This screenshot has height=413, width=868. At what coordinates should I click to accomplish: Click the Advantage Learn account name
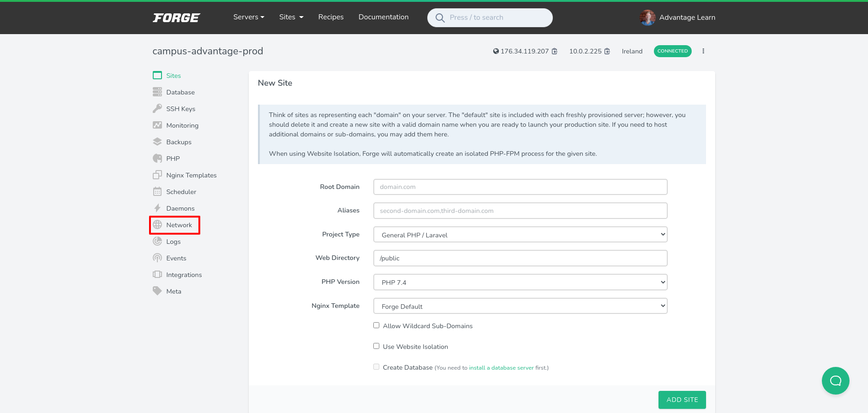pyautogui.click(x=687, y=18)
